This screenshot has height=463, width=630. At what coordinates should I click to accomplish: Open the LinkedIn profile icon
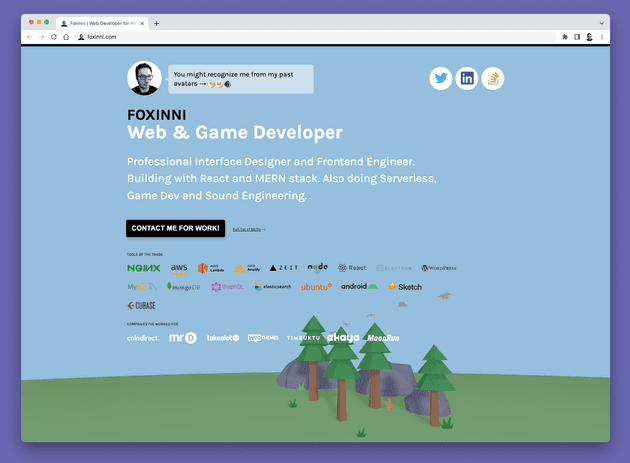[467, 78]
